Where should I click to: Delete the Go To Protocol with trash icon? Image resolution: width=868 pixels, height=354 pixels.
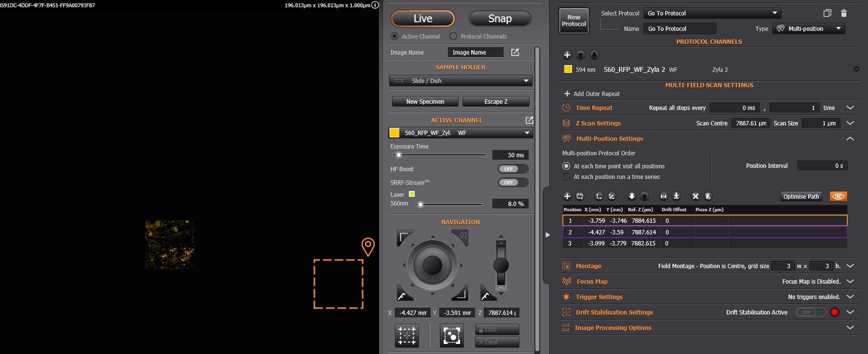tap(844, 13)
